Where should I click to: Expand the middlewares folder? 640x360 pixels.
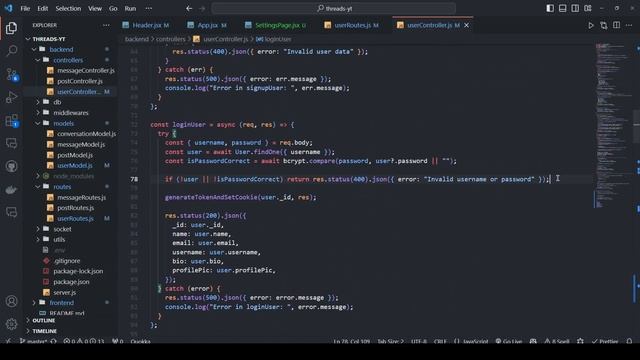(71, 113)
